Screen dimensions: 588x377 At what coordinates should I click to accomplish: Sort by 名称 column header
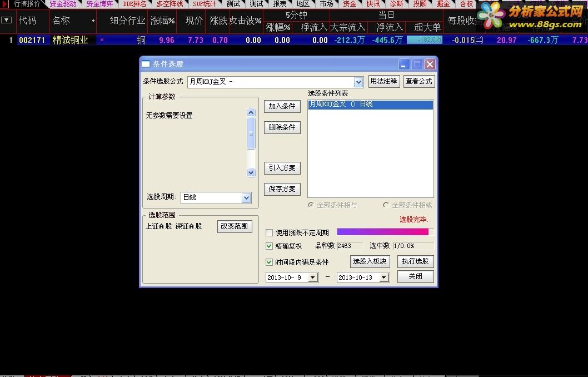click(61, 20)
